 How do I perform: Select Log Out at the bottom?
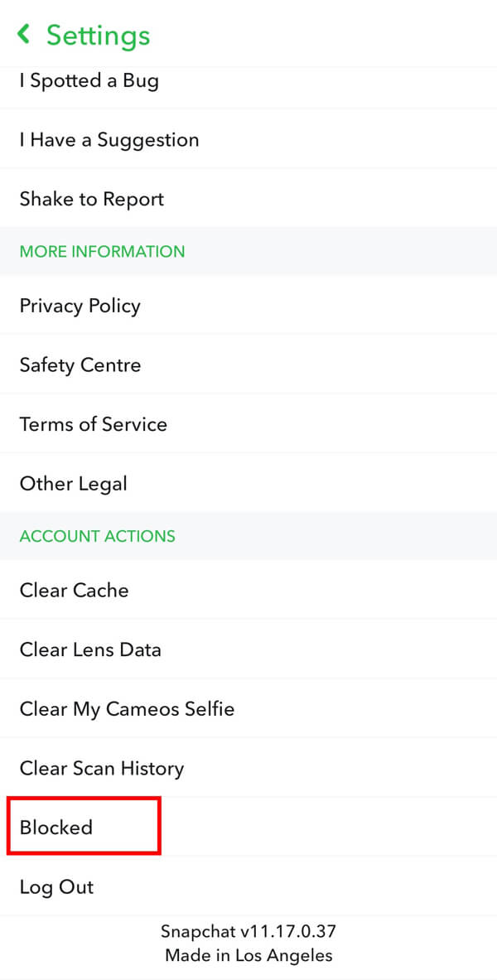55,886
